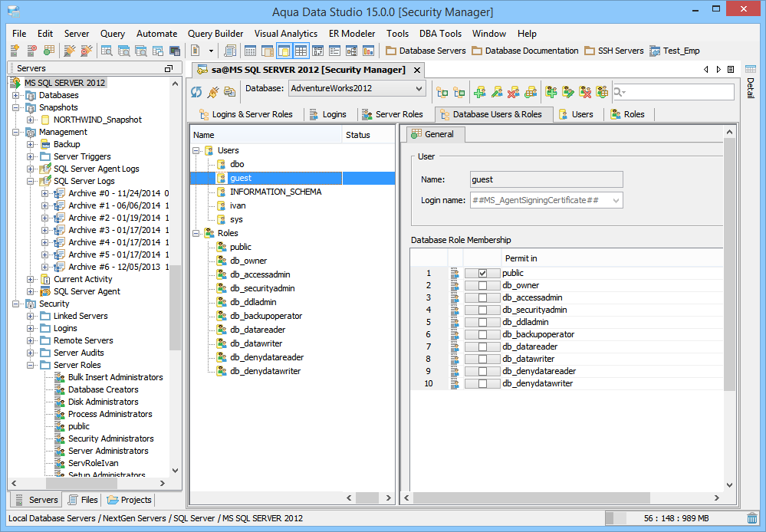
Task: Click the disconnect plug icon in main toolbar
Action: point(87,51)
